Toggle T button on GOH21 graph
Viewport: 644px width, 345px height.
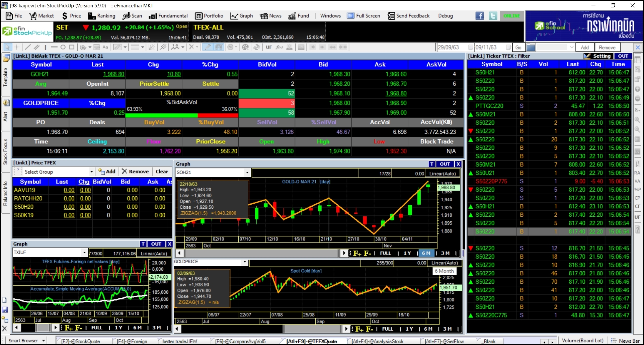click(432, 164)
